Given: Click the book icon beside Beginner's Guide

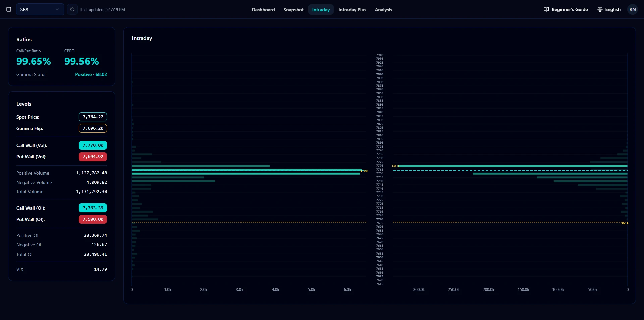Looking at the screenshot, I should [546, 9].
